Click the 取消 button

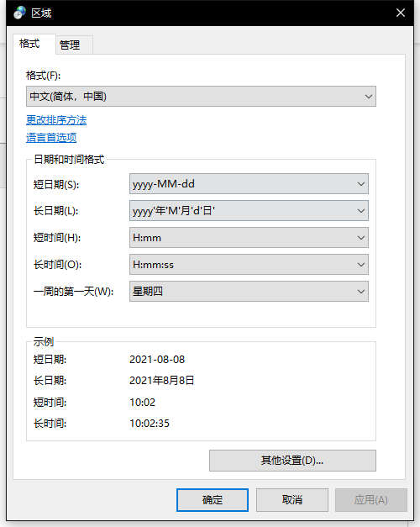(x=292, y=500)
